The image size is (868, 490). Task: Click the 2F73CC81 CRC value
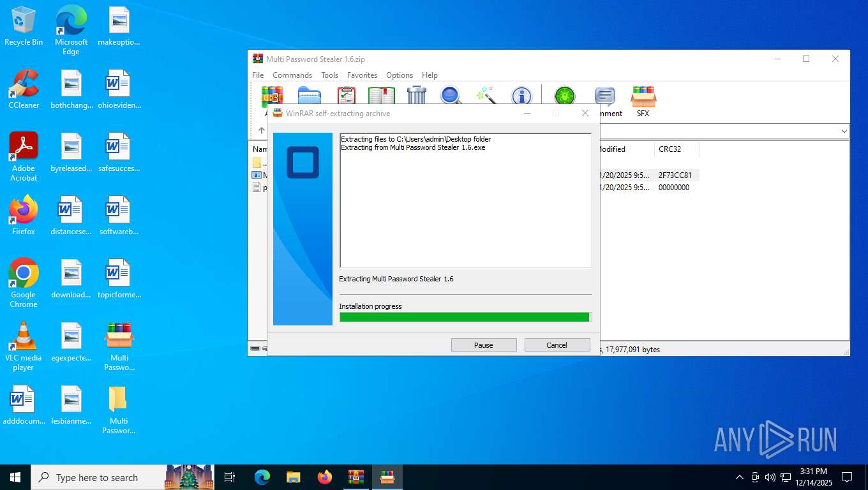click(675, 175)
